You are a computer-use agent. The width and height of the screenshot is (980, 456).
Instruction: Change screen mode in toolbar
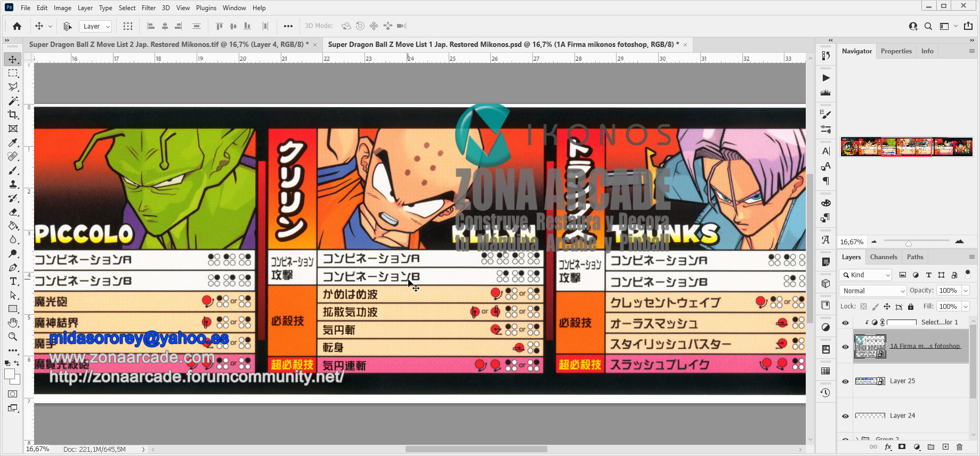pyautogui.click(x=13, y=408)
